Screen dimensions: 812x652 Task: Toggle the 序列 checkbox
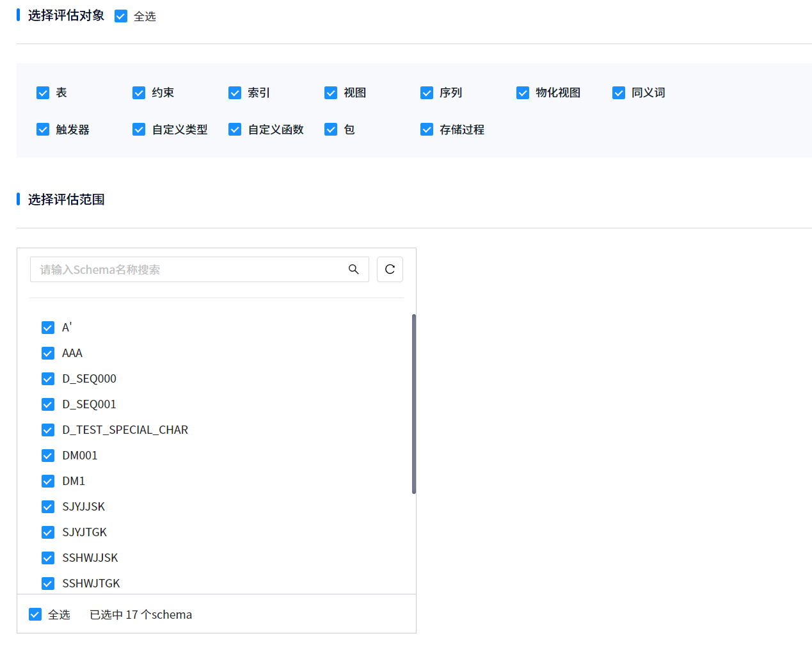coord(427,93)
